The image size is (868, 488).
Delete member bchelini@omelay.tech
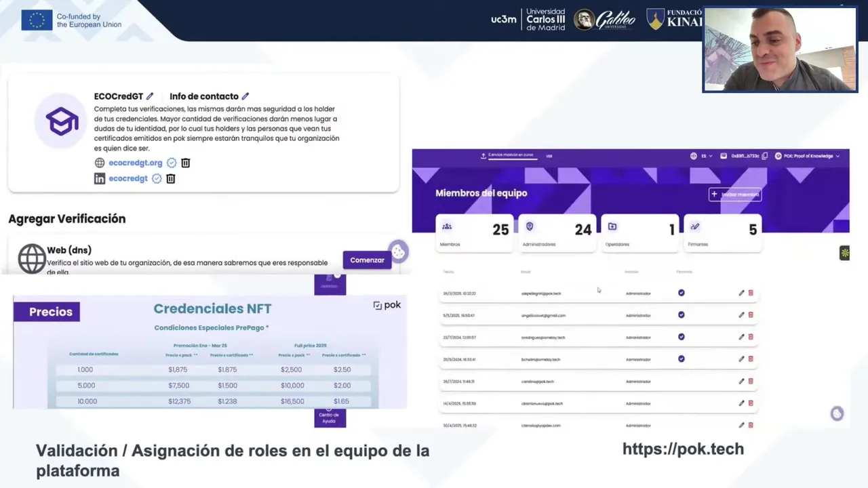point(751,359)
